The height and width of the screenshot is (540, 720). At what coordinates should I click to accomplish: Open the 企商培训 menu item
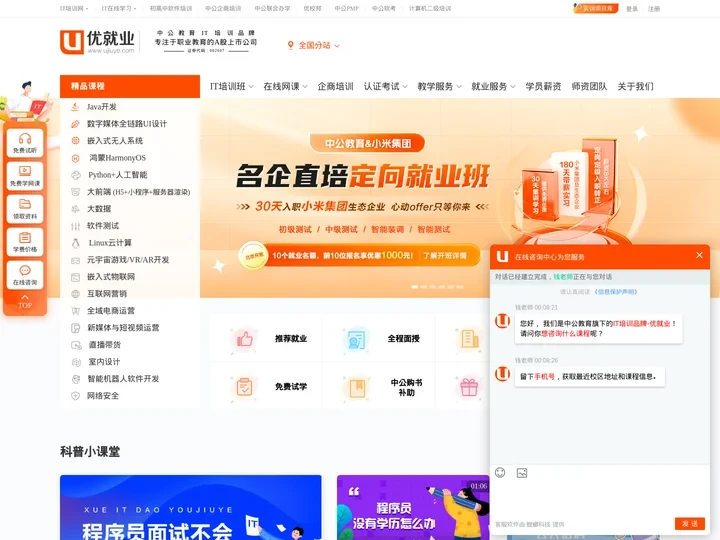(335, 86)
